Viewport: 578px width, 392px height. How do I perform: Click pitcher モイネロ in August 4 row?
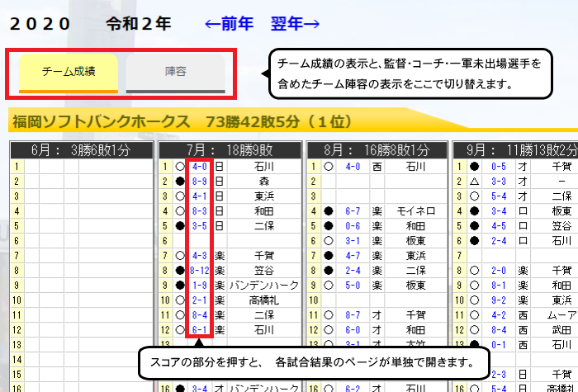tap(416, 211)
